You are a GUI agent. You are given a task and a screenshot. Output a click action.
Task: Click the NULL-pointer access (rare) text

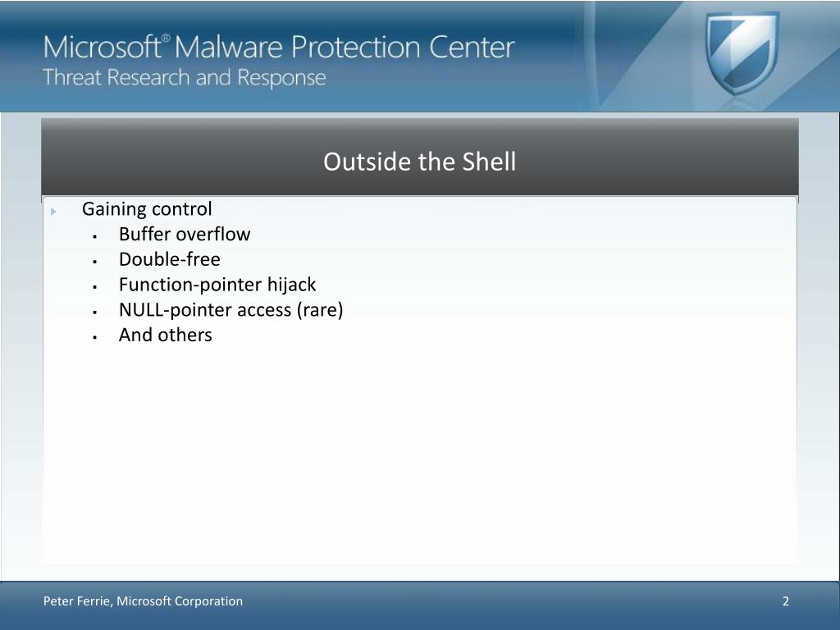[x=231, y=309]
